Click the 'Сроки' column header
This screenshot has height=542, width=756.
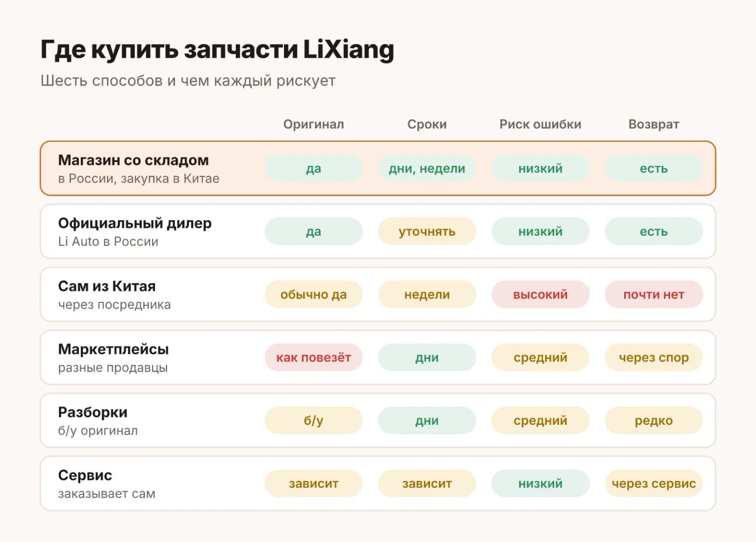tap(427, 124)
